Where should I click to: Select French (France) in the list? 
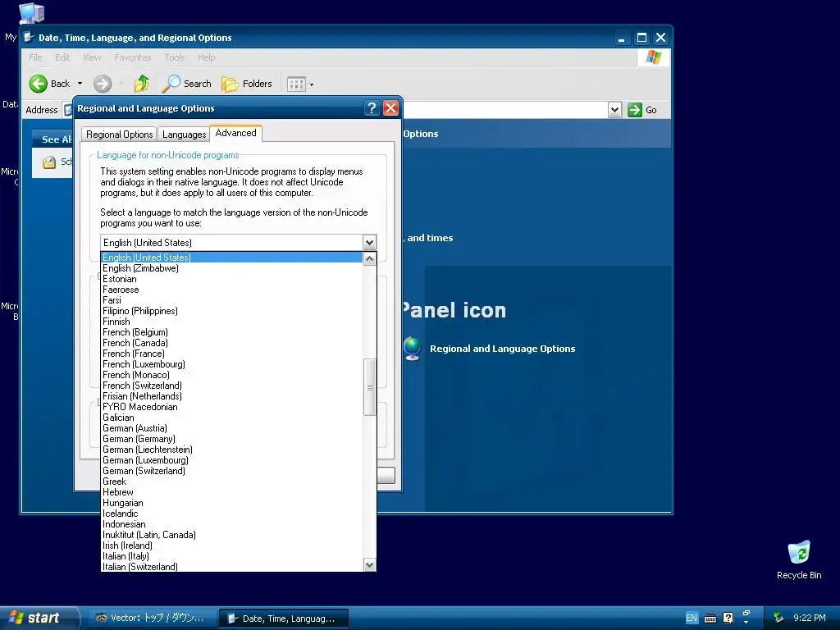click(232, 354)
